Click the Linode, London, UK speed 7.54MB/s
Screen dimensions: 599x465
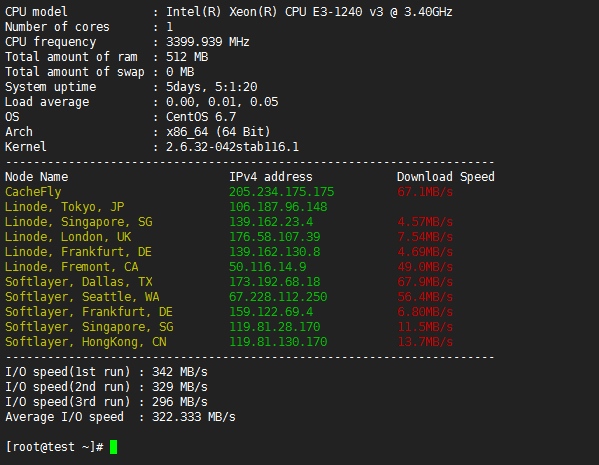[x=425, y=237]
